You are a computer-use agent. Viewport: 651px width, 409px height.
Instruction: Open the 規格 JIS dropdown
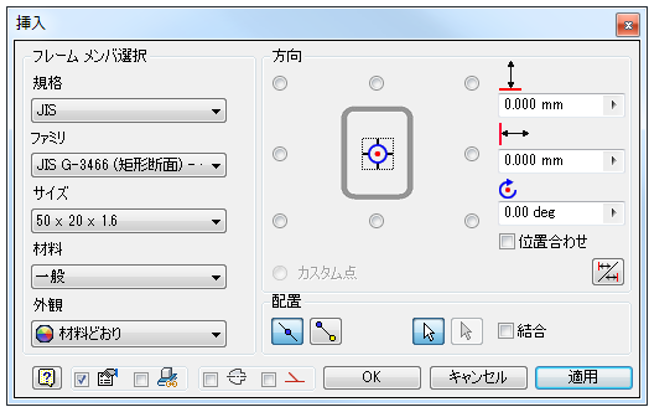pos(129,110)
